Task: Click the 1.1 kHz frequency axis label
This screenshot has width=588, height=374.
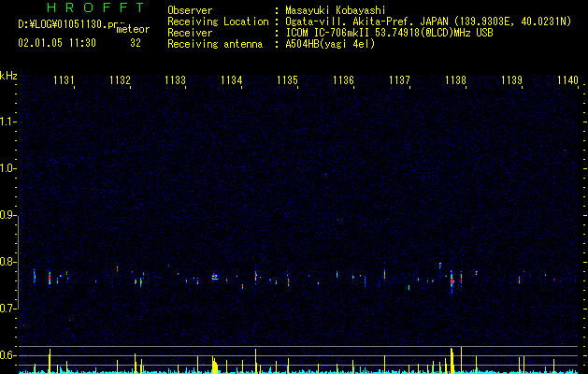Action: pyautogui.click(x=7, y=122)
